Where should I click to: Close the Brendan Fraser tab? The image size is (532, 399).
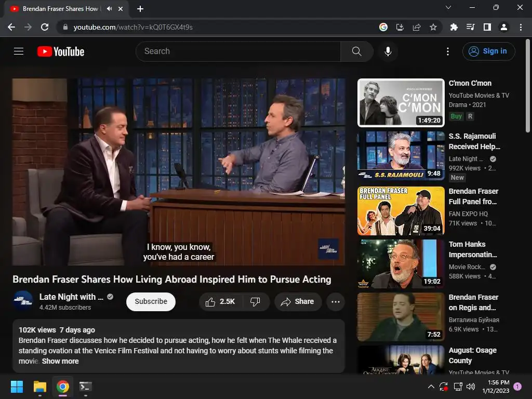click(x=121, y=9)
